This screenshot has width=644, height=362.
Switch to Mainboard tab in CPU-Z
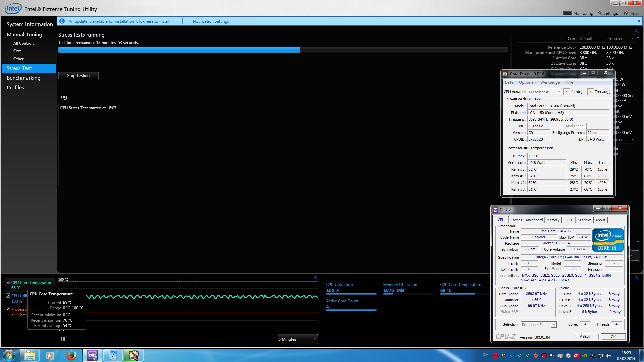534,220
